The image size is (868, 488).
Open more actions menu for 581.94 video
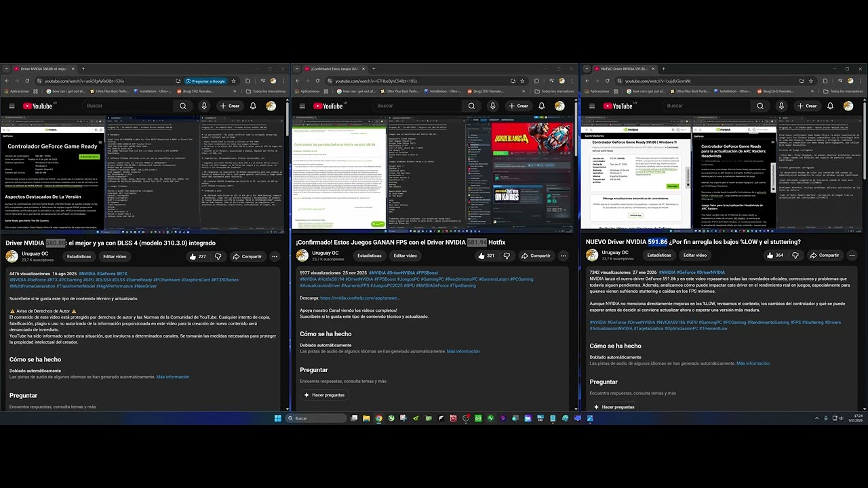click(564, 256)
